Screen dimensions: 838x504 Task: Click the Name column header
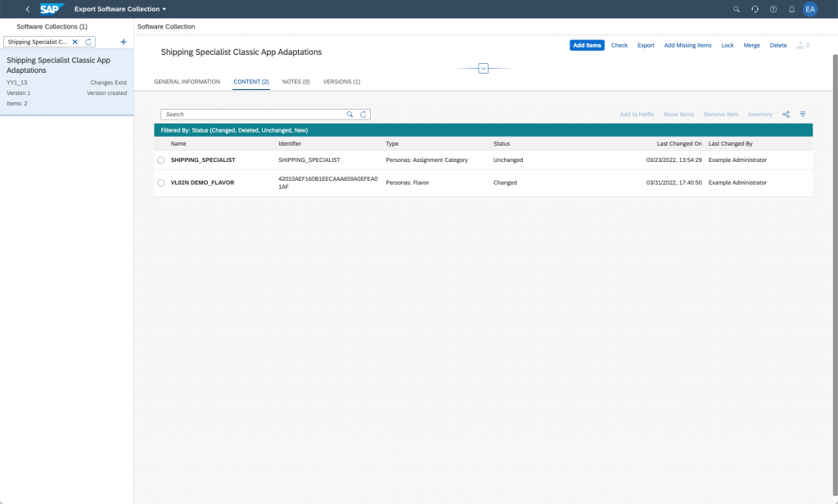click(x=178, y=144)
